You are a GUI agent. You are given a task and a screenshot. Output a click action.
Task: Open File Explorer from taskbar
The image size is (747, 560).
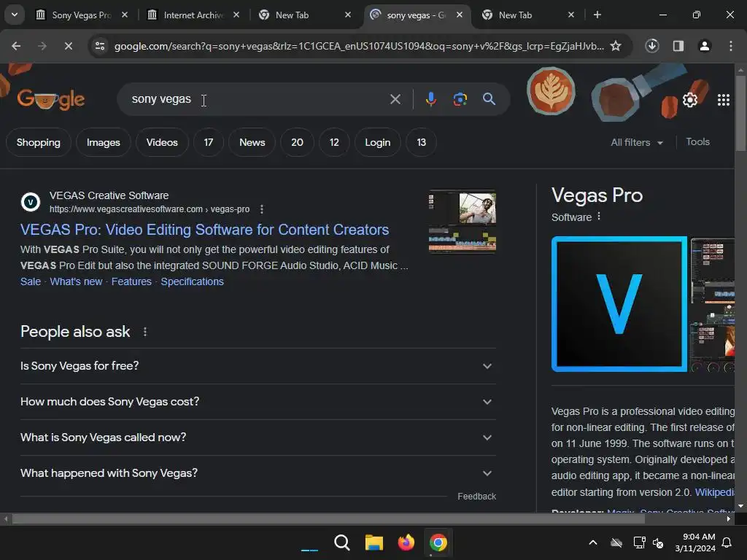[x=374, y=542]
